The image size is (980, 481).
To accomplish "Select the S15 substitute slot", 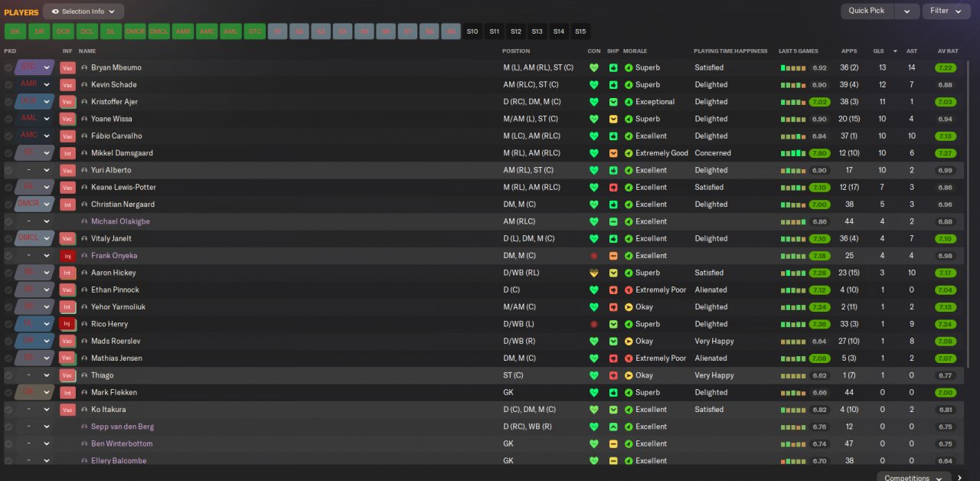I will pyautogui.click(x=580, y=31).
